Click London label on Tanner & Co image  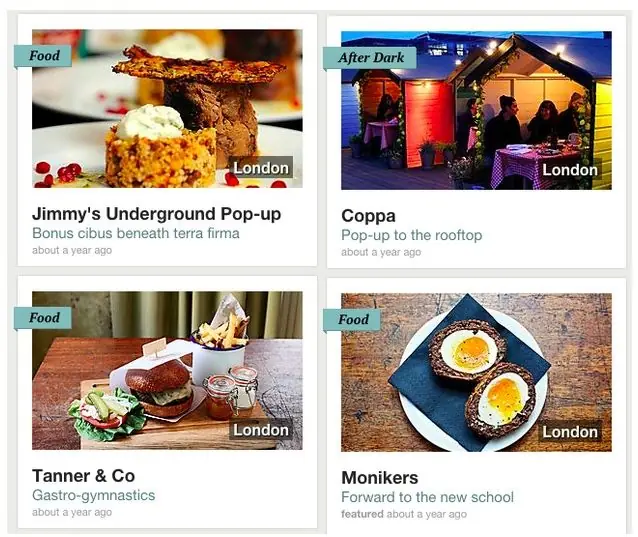tap(261, 430)
